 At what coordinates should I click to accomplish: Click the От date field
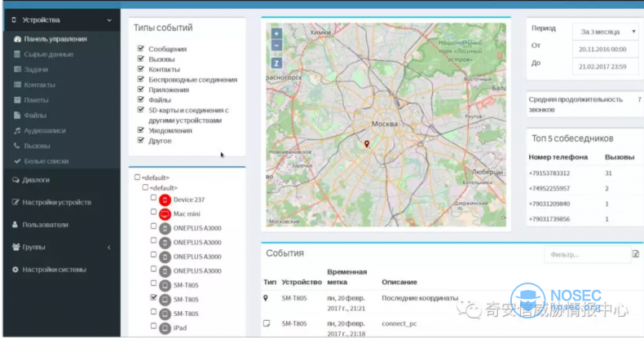606,49
